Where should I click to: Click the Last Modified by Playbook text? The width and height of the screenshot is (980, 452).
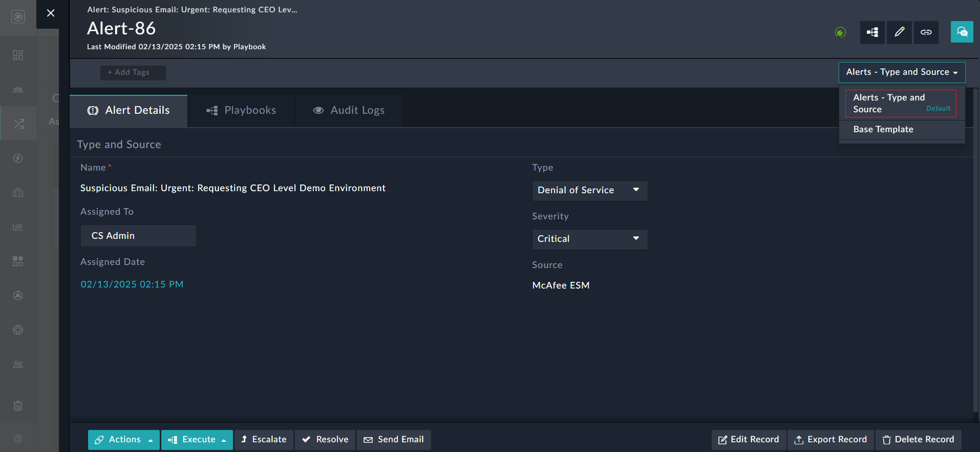176,47
